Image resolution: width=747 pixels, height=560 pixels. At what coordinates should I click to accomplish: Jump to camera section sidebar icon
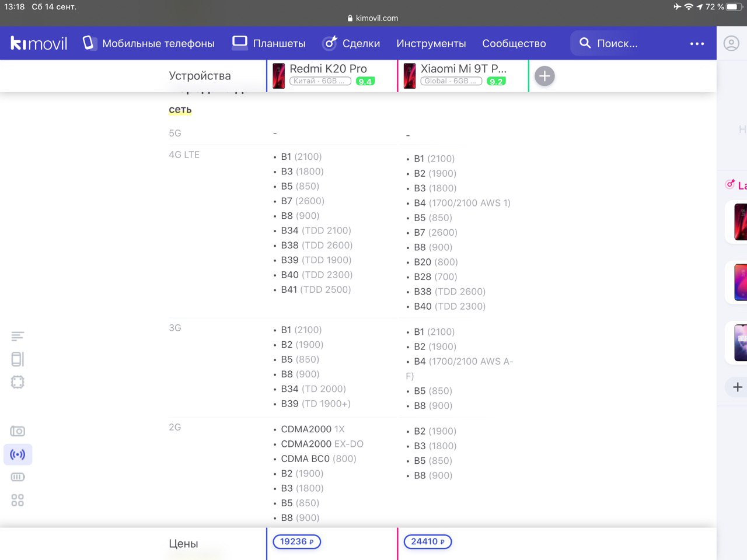tap(18, 431)
